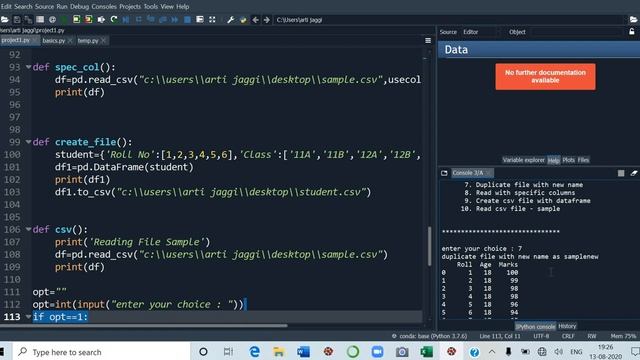Open file using toolbar folder icon
Image resolution: width=640 pixels, height=360 pixels.
(x=5, y=20)
